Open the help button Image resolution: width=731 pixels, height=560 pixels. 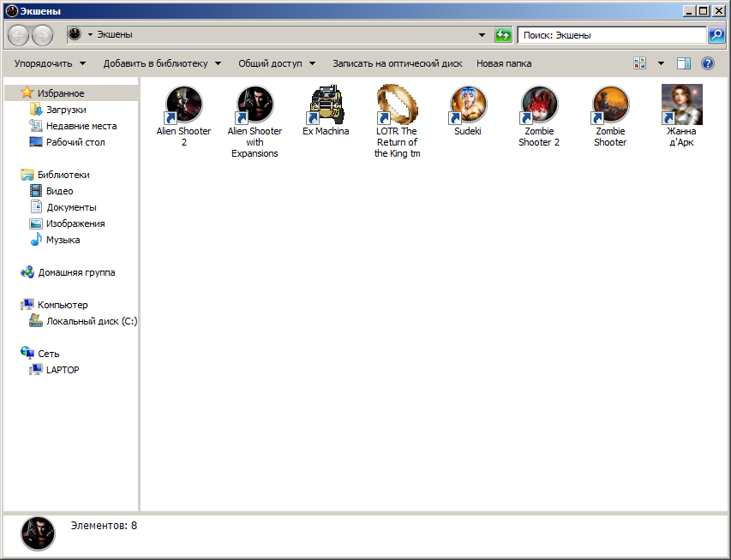[708, 63]
